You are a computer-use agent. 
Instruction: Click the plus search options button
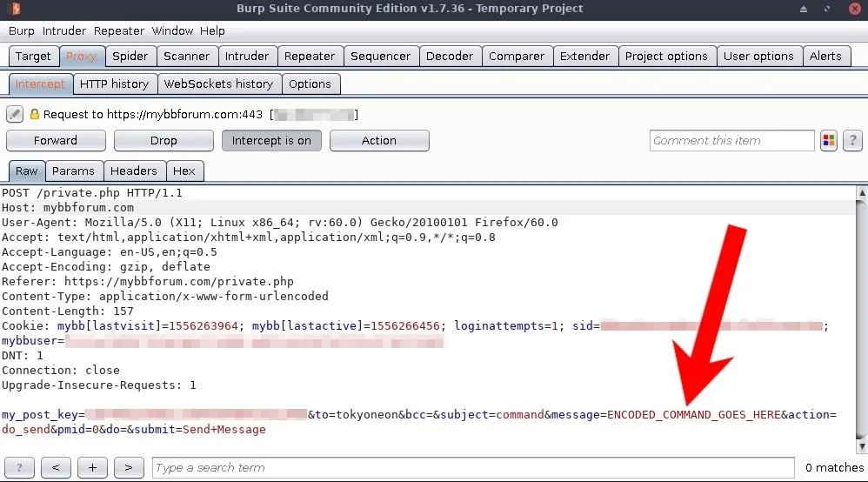[92, 467]
